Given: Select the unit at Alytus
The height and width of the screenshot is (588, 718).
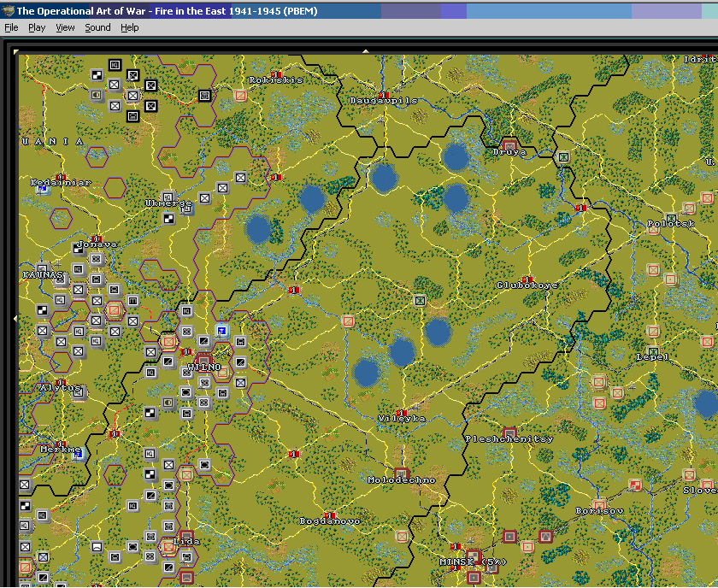Looking at the screenshot, I should [x=79, y=393].
